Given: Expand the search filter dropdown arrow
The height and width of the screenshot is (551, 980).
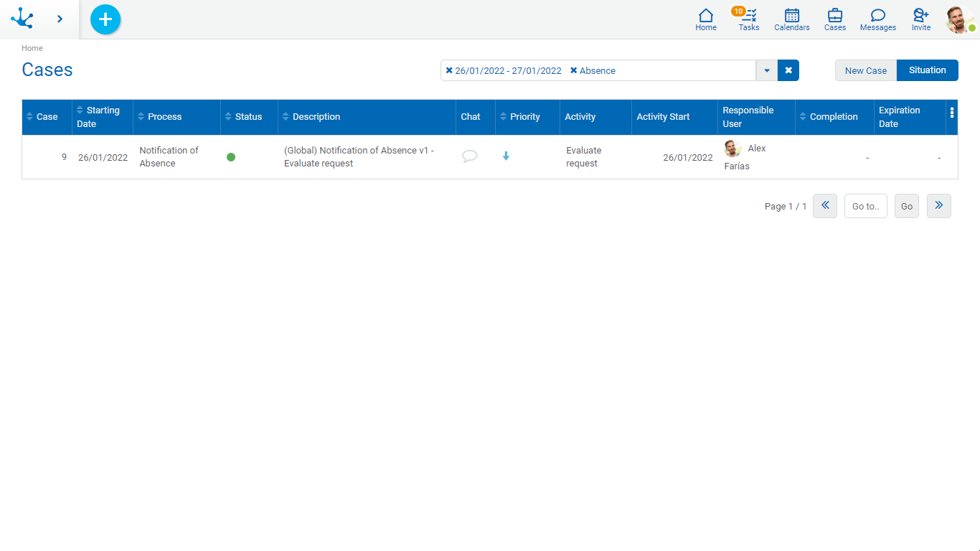Looking at the screenshot, I should point(767,70).
